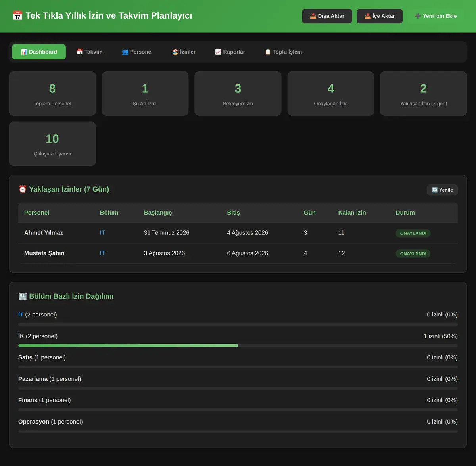
Task: Click the İK department progress bar
Action: click(x=238, y=345)
